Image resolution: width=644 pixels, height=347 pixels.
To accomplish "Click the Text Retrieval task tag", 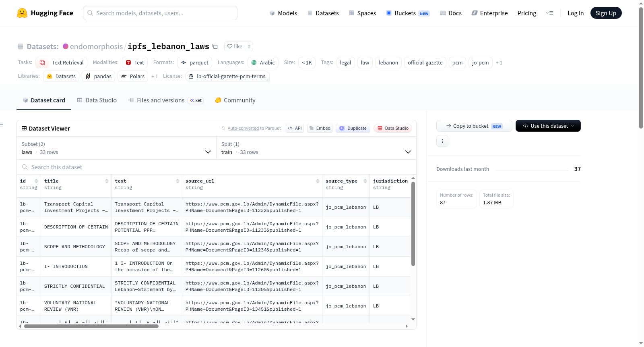I will (61, 62).
